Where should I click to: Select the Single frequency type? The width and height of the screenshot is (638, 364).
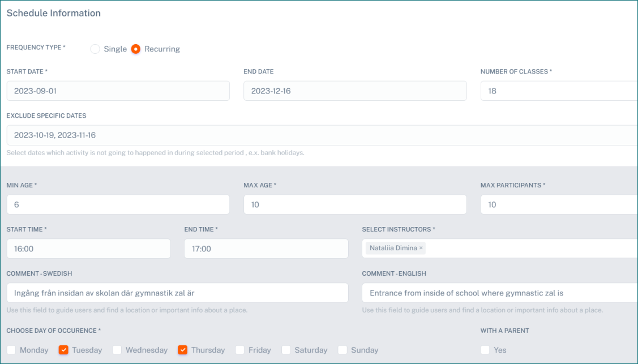tap(95, 49)
